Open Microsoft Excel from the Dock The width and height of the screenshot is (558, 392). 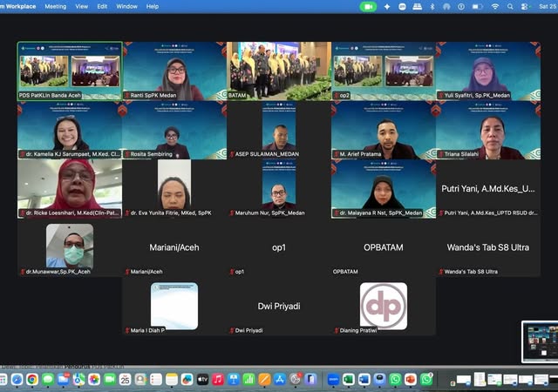tap(349, 380)
